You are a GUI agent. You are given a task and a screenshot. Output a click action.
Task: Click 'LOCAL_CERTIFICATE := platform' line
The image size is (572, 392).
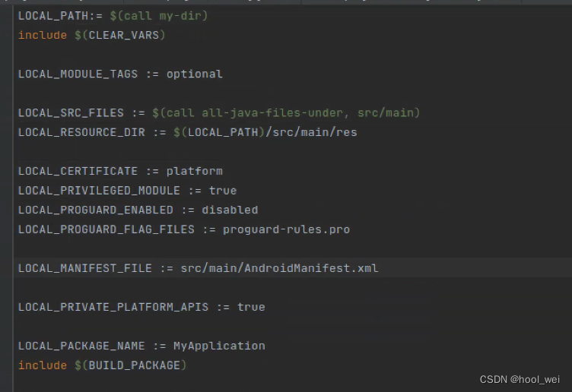click(120, 171)
